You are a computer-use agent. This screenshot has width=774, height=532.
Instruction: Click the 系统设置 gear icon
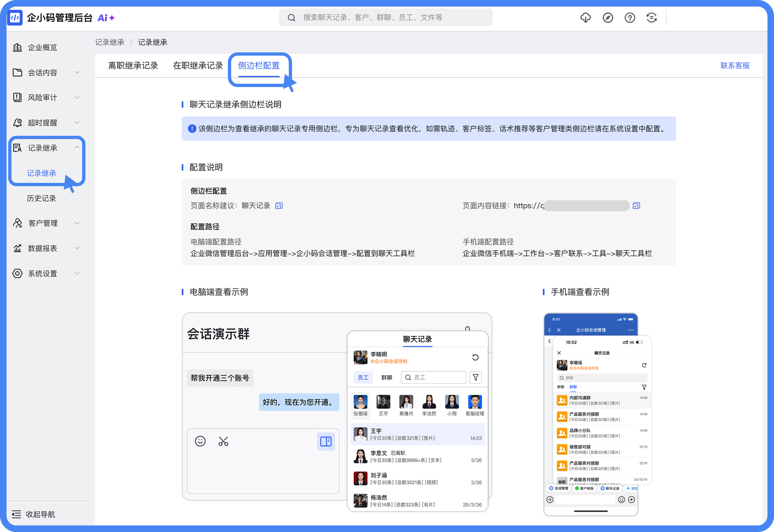17,273
